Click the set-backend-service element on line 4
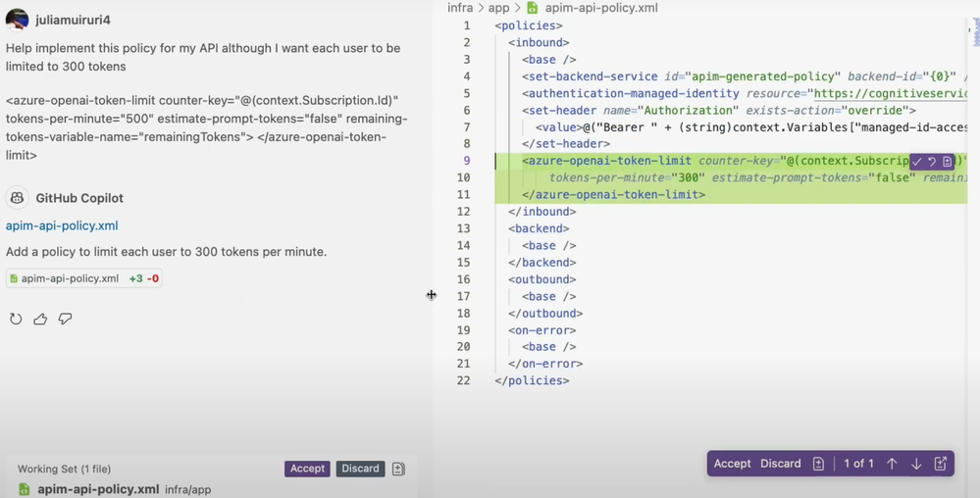Viewport: 980px width, 498px height. pyautogui.click(x=744, y=76)
